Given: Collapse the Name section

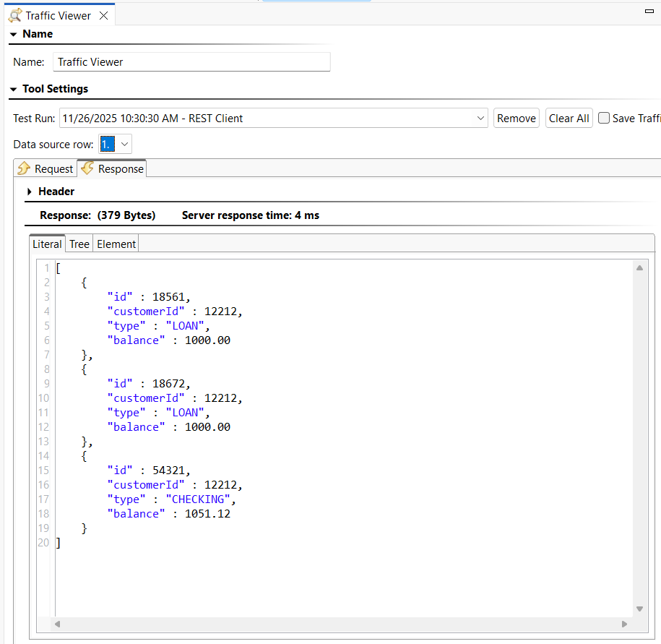Looking at the screenshot, I should [14, 34].
